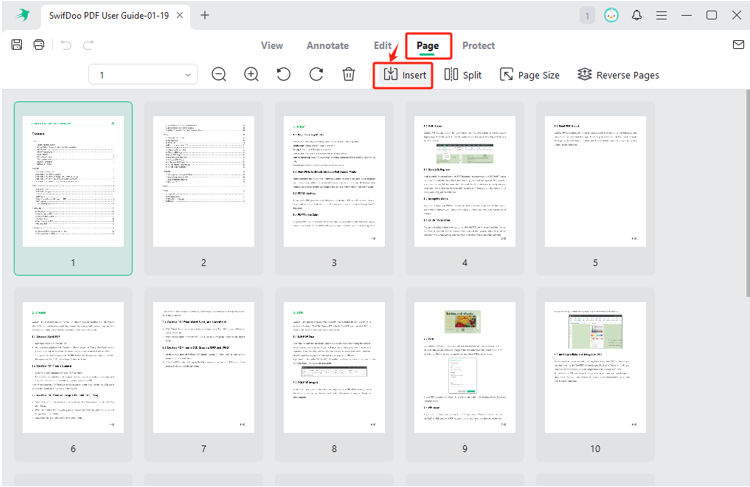Redo the last action
750x487 pixels.
pos(88,45)
